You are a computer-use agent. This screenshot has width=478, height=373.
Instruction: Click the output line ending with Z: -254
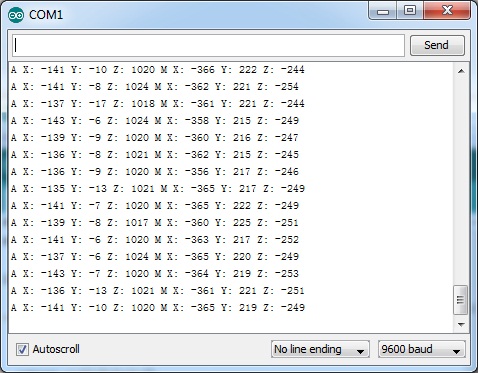click(155, 87)
